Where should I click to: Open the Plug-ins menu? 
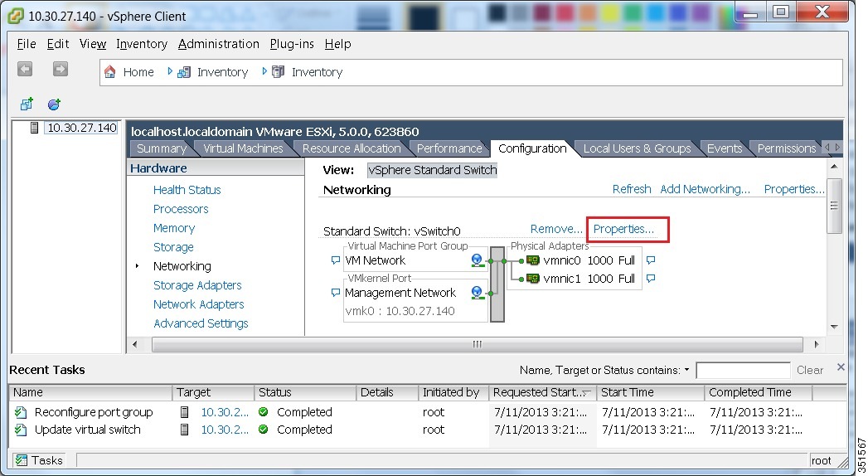[x=292, y=44]
